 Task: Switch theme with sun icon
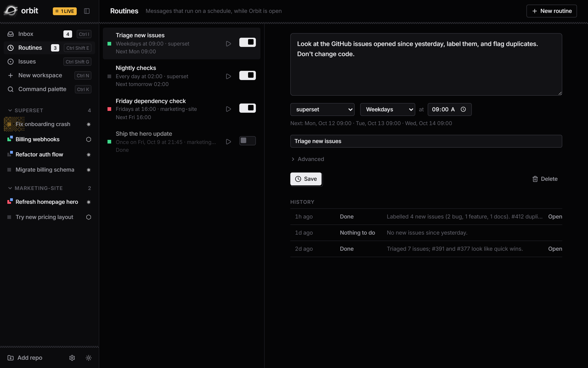89,357
